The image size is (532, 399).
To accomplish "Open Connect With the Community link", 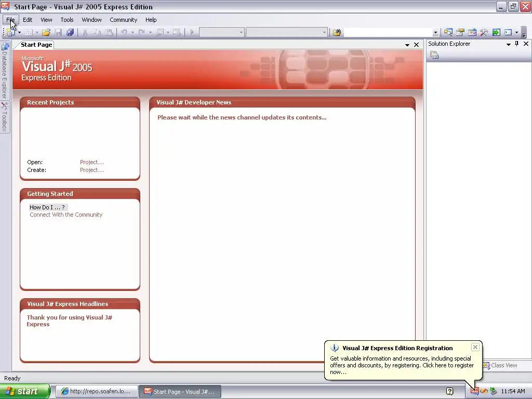I will click(66, 215).
